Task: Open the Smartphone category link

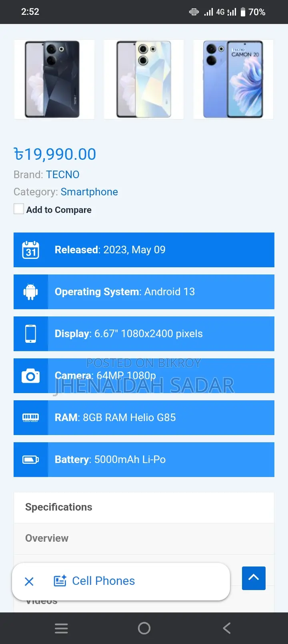Action: point(89,192)
